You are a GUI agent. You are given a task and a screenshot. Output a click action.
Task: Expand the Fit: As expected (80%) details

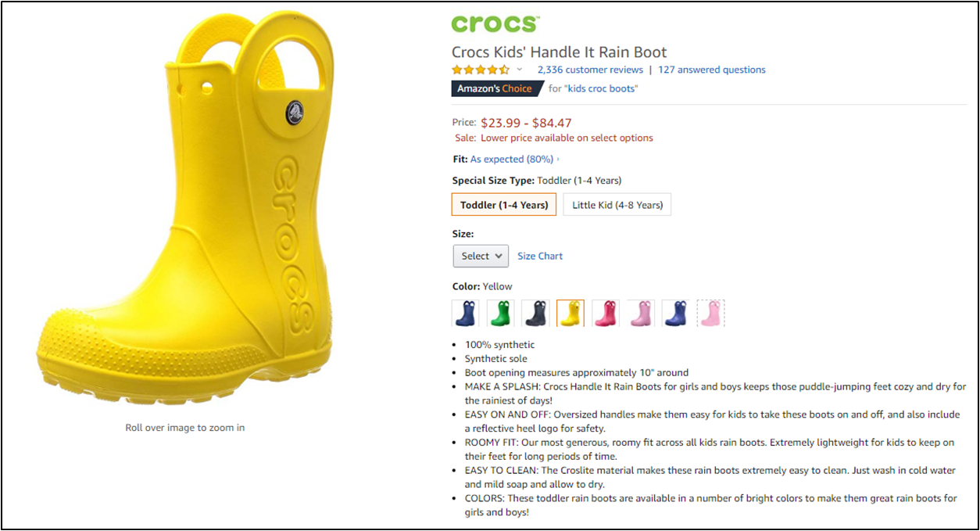pos(511,159)
